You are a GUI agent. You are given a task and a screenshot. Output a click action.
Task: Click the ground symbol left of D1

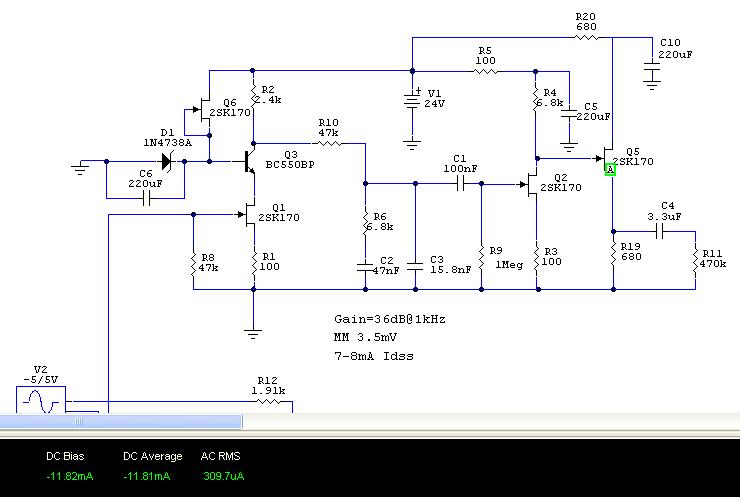[80, 169]
